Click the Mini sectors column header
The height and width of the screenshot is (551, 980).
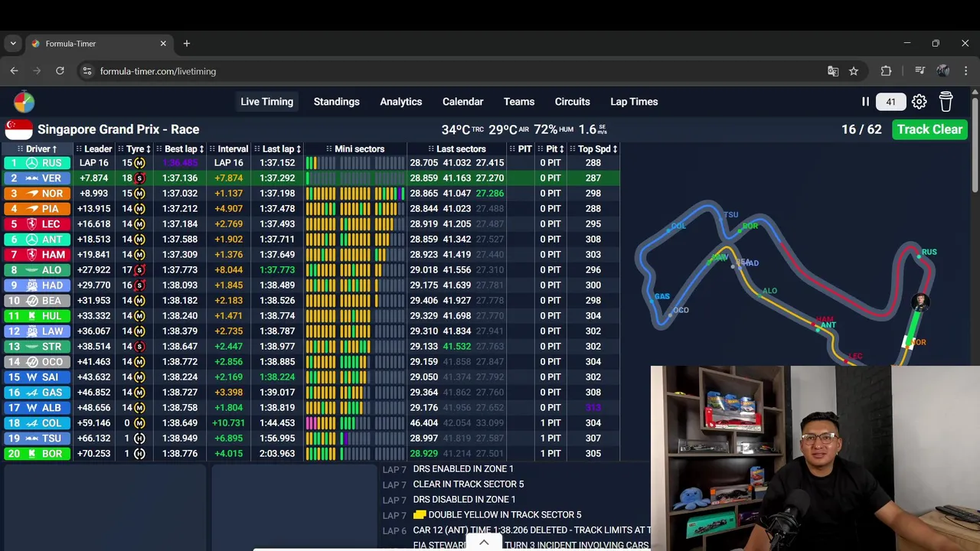355,149
